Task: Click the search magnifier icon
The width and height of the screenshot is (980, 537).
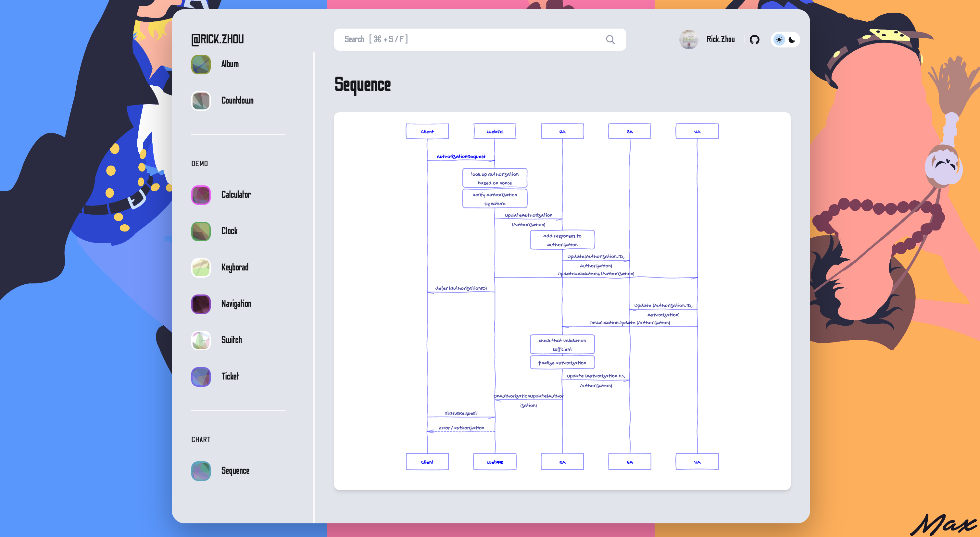Action: coord(610,39)
